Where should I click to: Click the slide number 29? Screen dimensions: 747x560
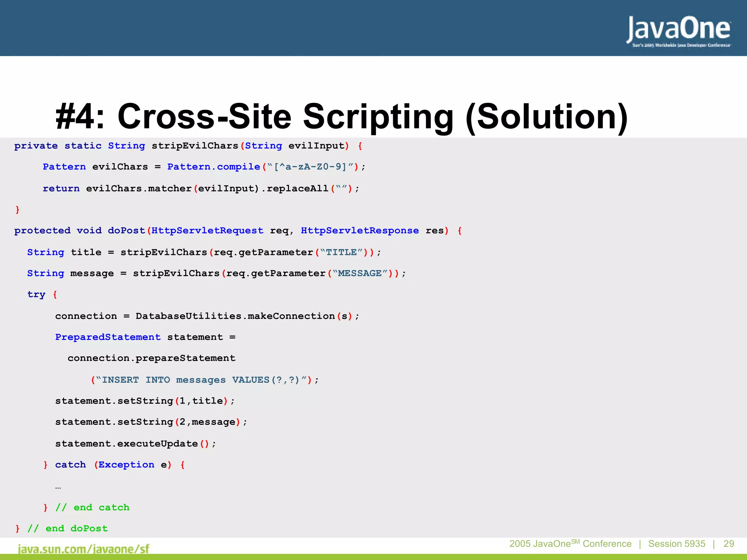coord(729,544)
